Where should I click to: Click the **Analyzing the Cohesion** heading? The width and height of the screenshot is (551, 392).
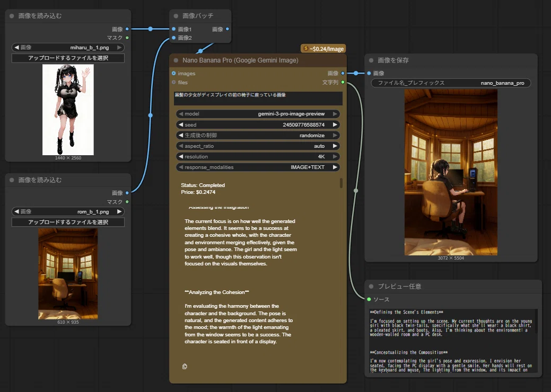click(217, 292)
